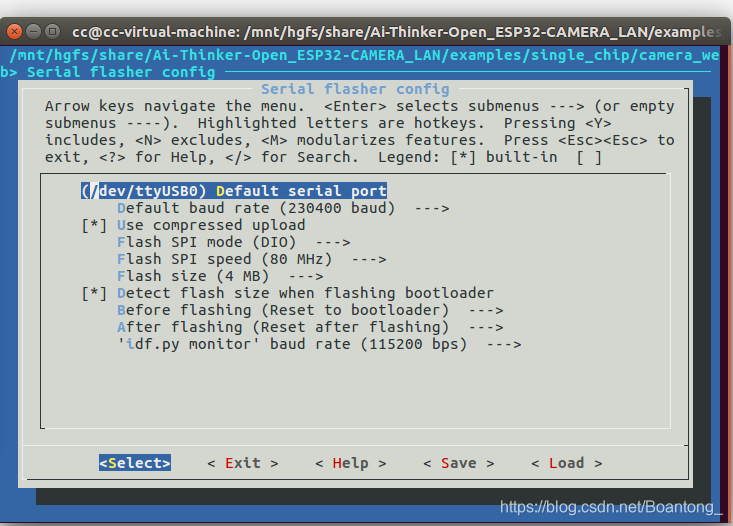Click the 'Serial flasher config' dialog title
This screenshot has width=733, height=526.
(x=355, y=89)
